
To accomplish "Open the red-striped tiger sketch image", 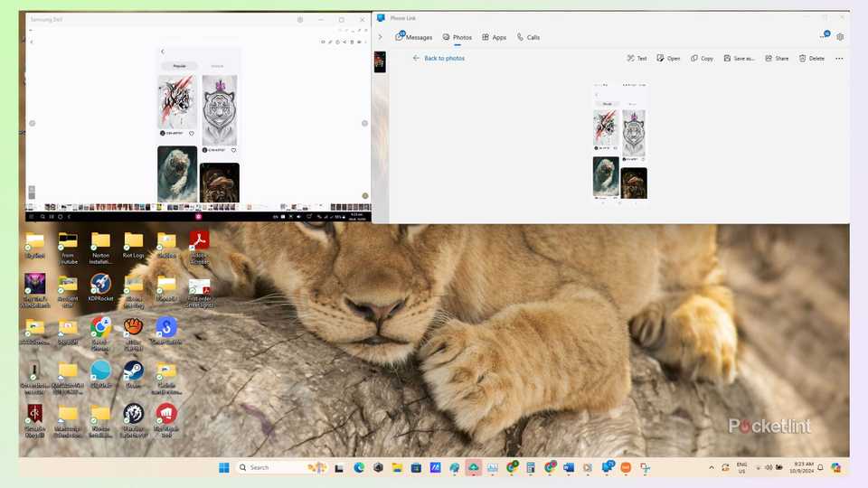I will (177, 102).
